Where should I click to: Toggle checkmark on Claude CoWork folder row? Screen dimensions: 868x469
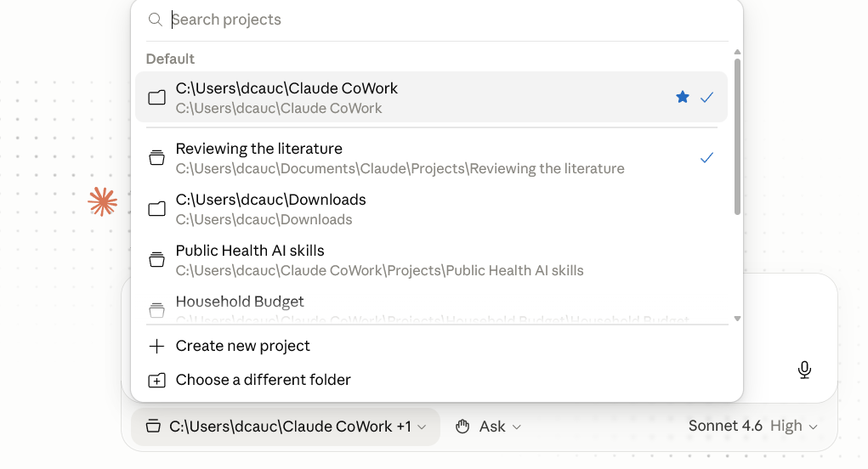coord(707,98)
